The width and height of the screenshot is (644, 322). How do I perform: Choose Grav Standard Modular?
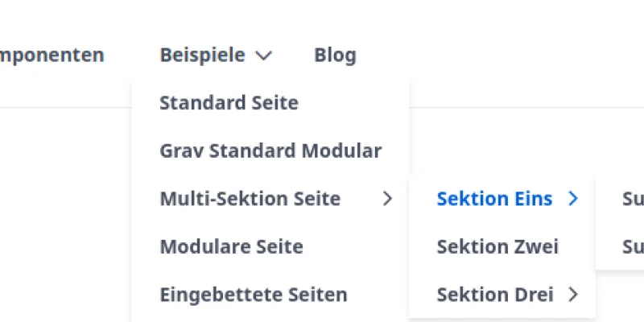coord(270,151)
